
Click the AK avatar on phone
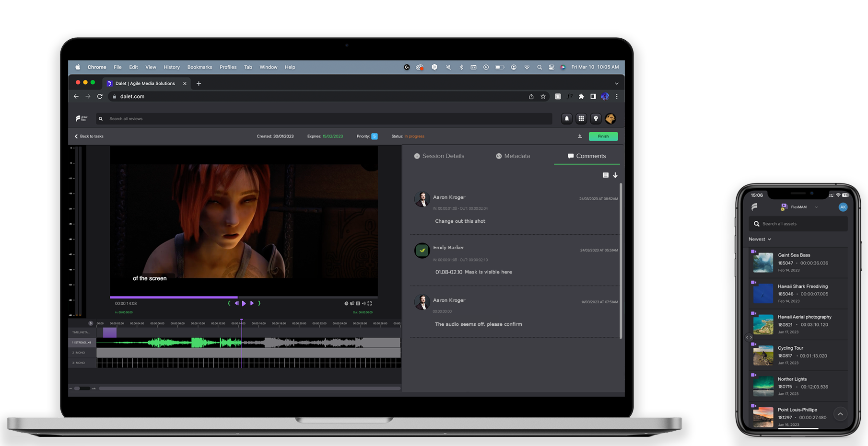tap(843, 207)
